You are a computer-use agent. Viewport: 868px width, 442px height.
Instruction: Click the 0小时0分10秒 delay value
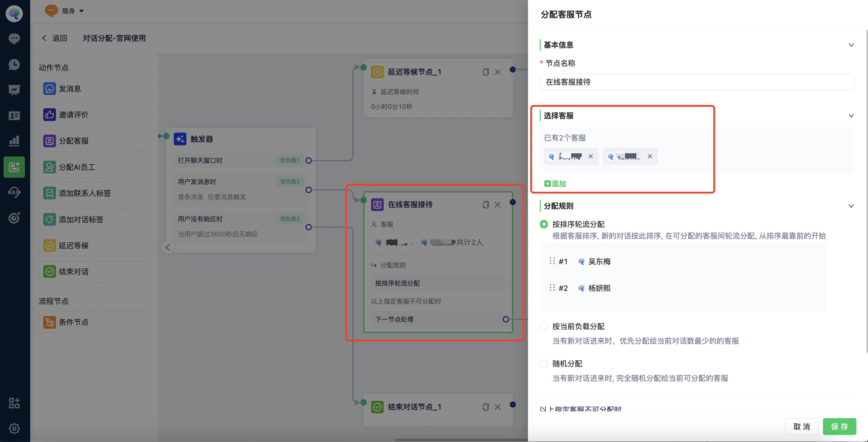pos(392,107)
